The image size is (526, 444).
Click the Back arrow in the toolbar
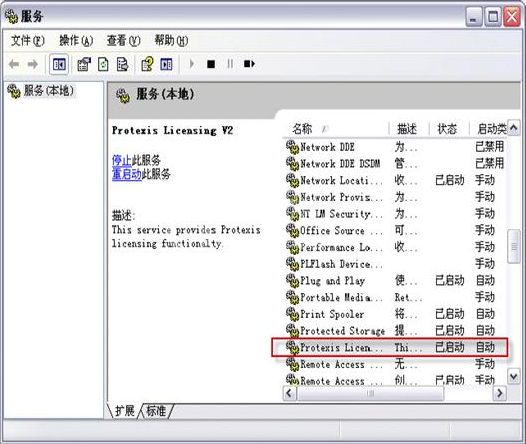[14, 64]
